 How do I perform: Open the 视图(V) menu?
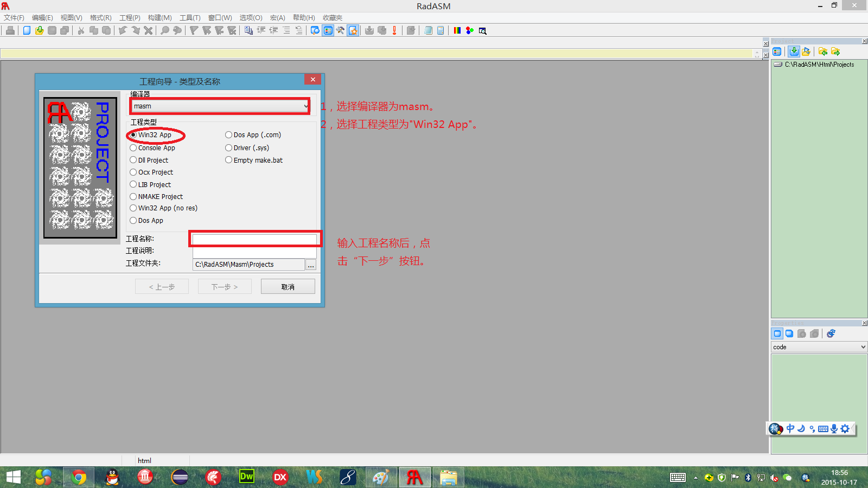71,17
